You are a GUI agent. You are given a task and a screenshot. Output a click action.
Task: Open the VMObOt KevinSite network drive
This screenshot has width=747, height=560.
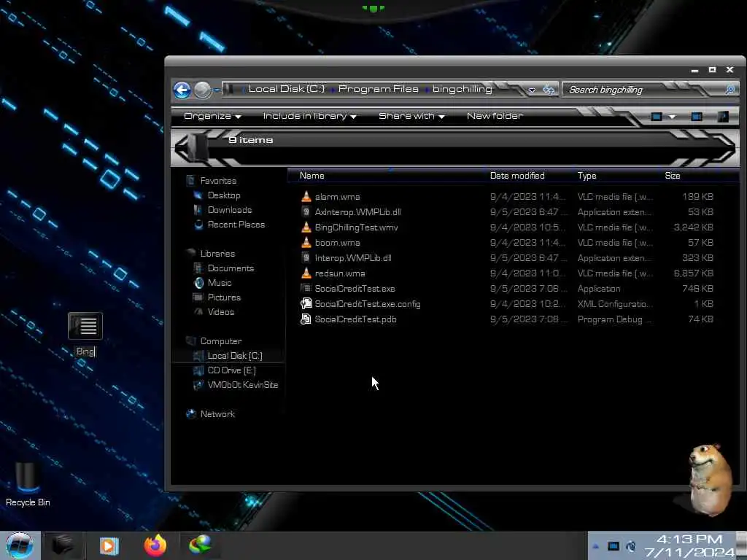(242, 385)
